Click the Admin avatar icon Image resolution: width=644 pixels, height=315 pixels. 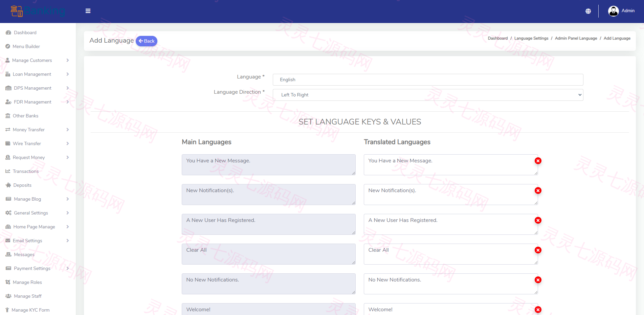(x=613, y=11)
